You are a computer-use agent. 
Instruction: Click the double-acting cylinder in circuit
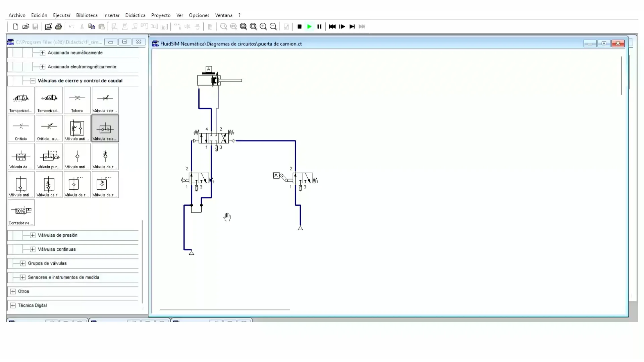click(219, 80)
